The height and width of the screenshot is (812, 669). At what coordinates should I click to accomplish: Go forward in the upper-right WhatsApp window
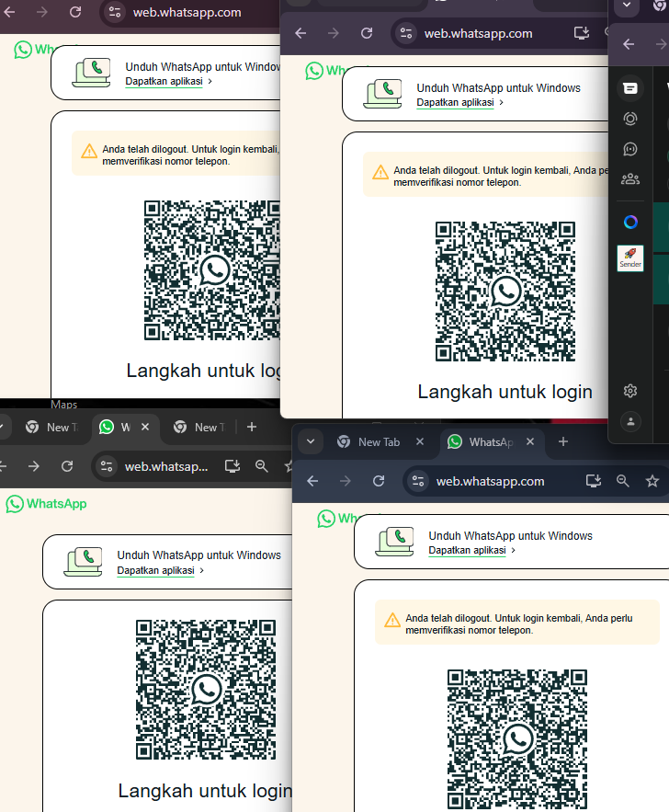(x=334, y=33)
